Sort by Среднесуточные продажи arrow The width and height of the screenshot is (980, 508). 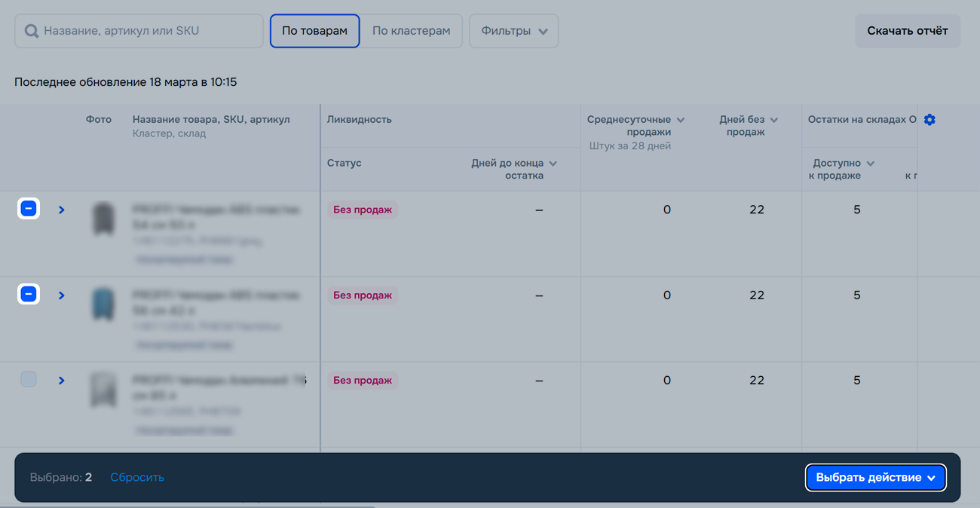(x=681, y=120)
